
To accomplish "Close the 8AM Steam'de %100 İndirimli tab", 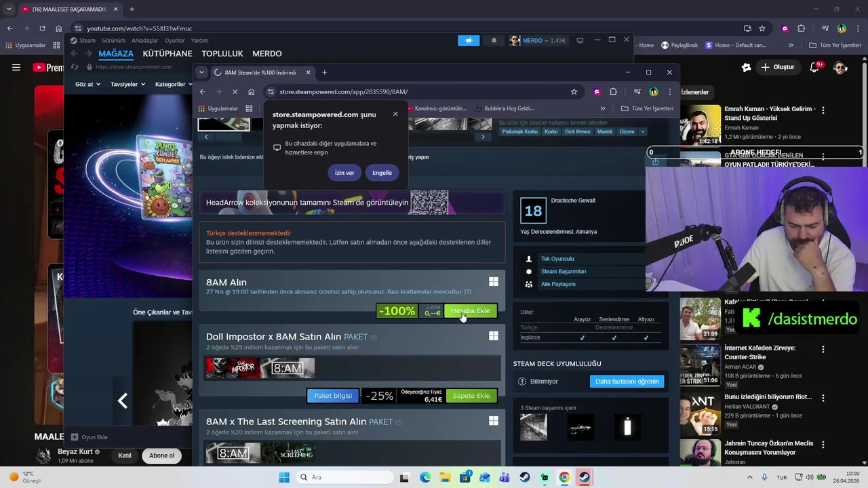I will (308, 73).
